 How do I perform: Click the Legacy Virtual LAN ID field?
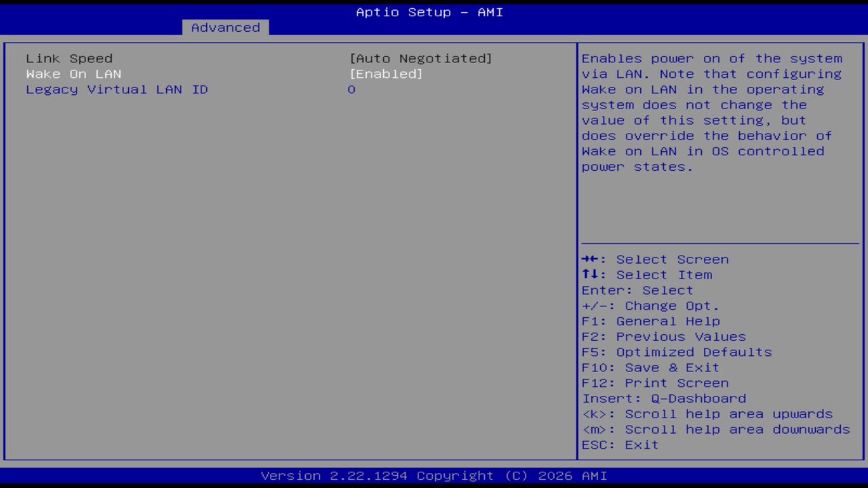(117, 89)
